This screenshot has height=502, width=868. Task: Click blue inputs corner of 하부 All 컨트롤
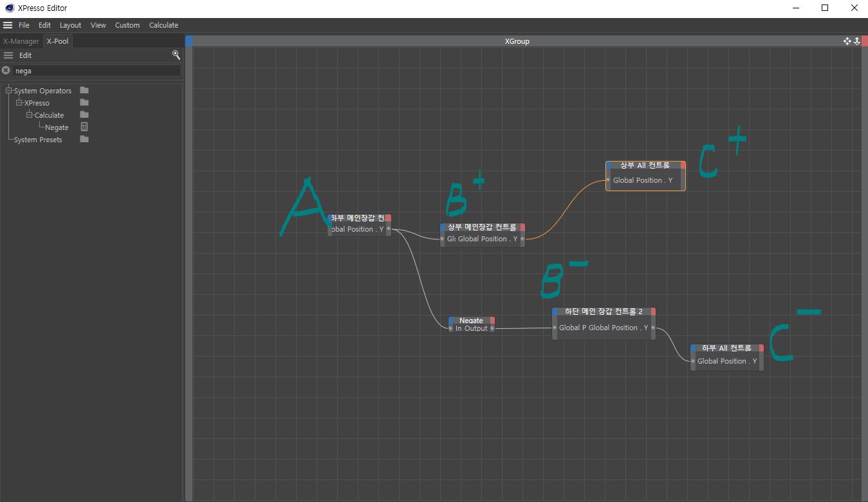[694, 348]
